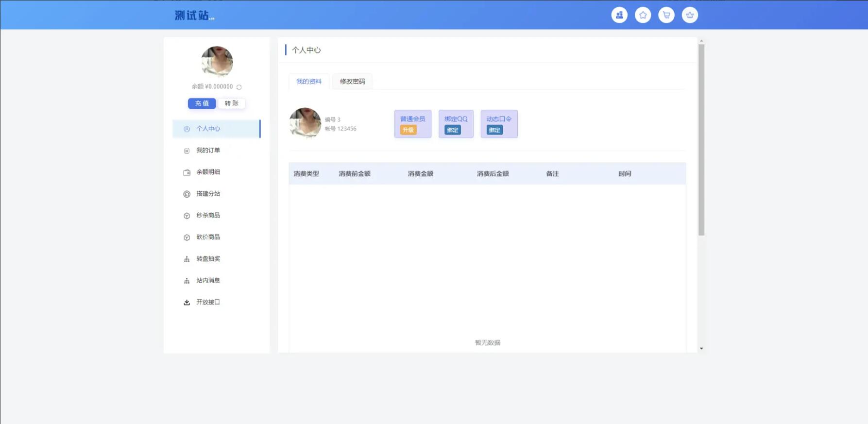Click the 站内消息 sidebar icon

coord(187,281)
